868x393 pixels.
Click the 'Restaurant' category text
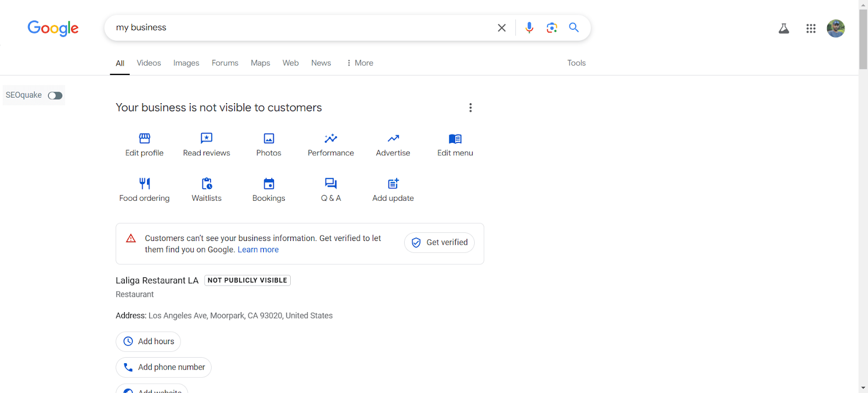tap(135, 294)
